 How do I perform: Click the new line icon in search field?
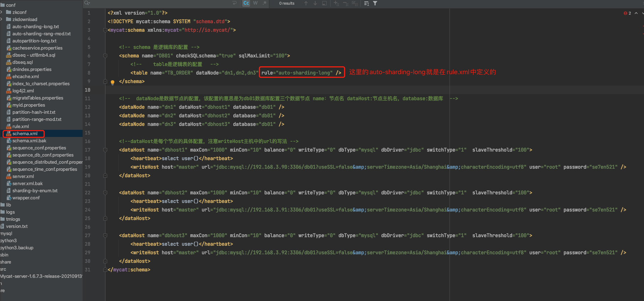click(234, 3)
